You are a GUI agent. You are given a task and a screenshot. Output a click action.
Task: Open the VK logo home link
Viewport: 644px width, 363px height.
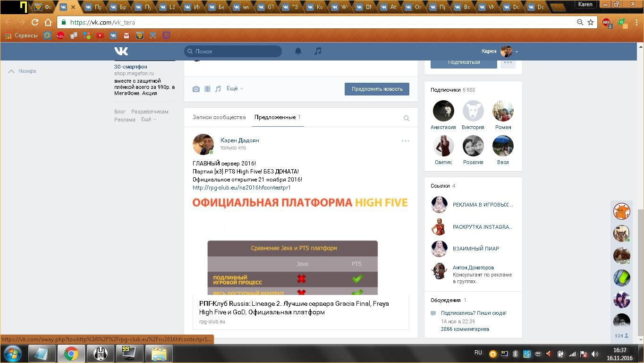121,51
